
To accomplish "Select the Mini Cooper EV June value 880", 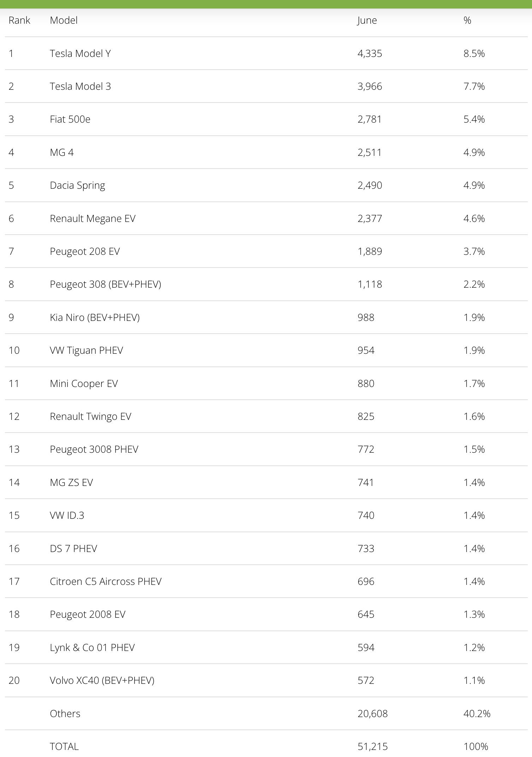I will point(366,383).
